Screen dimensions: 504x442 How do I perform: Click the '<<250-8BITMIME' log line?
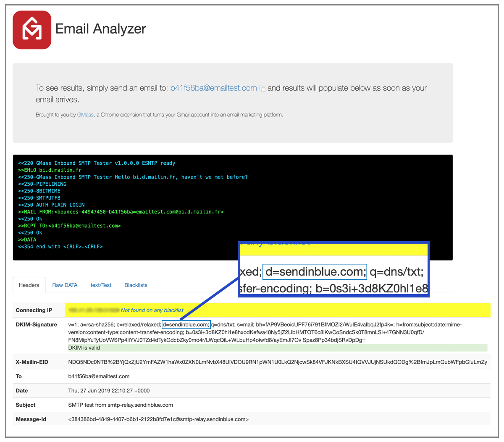pyautogui.click(x=39, y=191)
